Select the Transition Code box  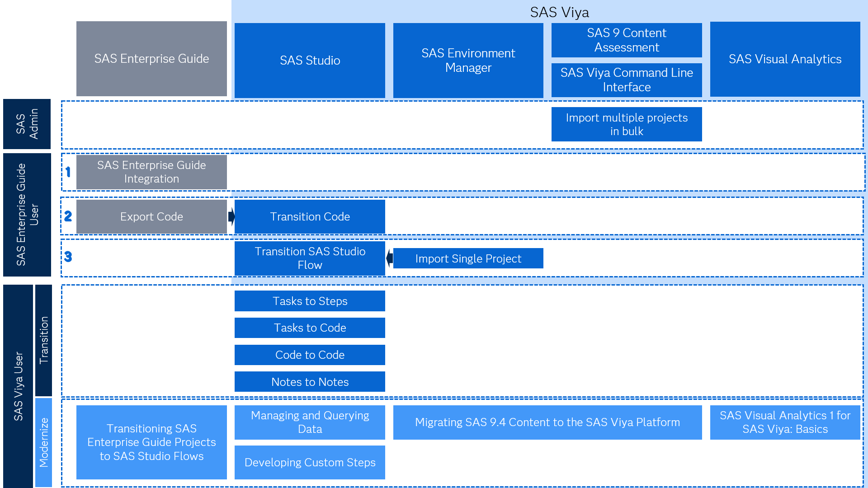coord(309,216)
